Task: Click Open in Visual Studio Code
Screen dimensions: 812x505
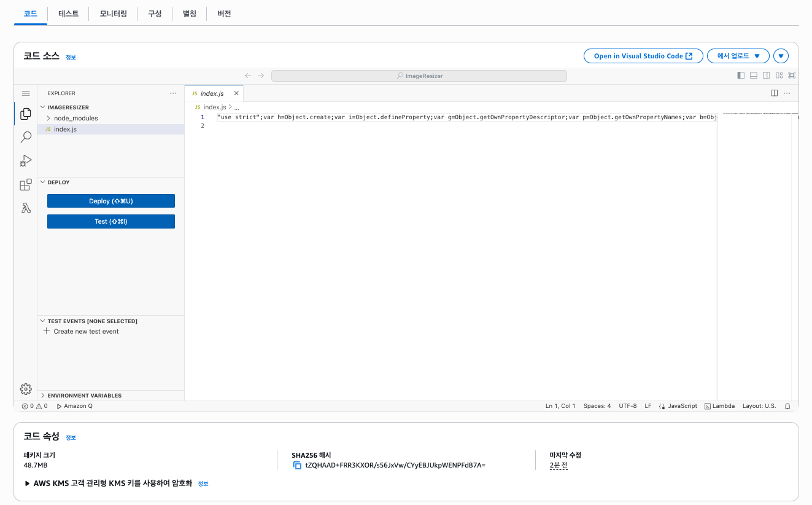Action: click(643, 56)
